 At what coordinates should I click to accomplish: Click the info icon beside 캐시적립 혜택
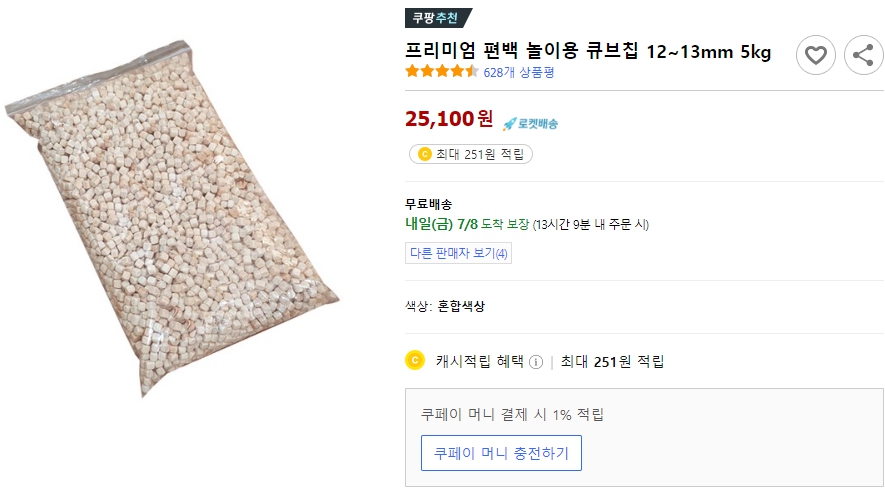(x=536, y=361)
